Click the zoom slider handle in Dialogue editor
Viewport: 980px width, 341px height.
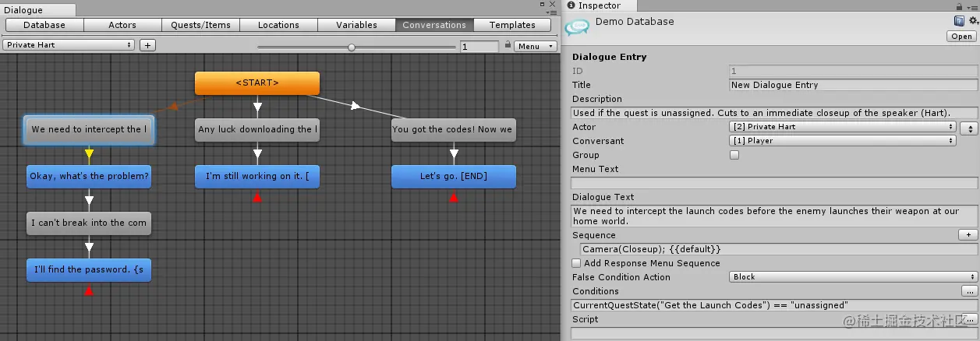coord(352,47)
